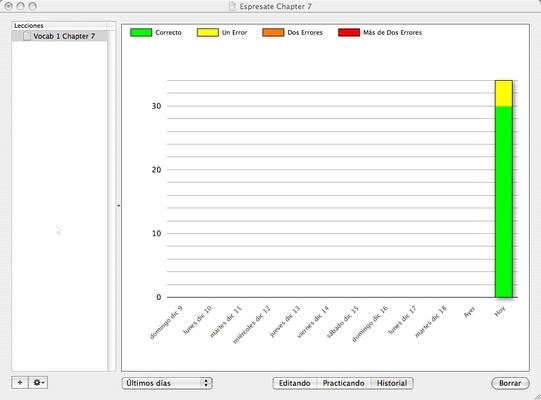Click the orange Dos Errores legend swatch
This screenshot has height=400, width=541.
coord(273,32)
